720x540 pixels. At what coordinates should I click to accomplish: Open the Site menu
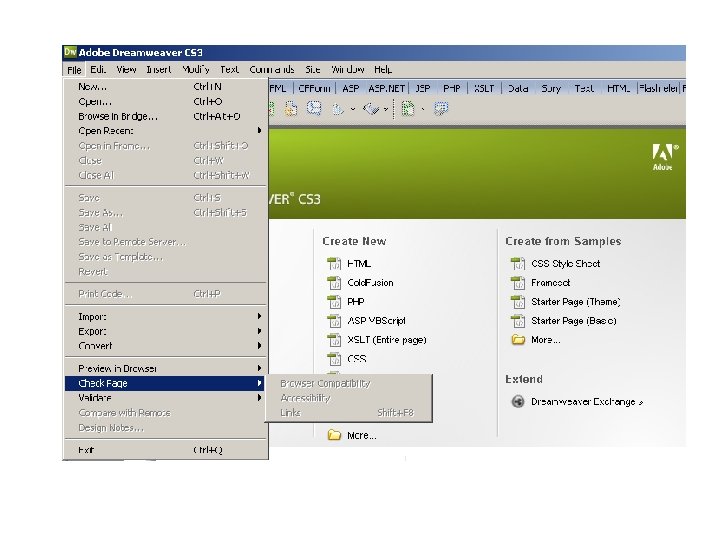click(x=312, y=69)
